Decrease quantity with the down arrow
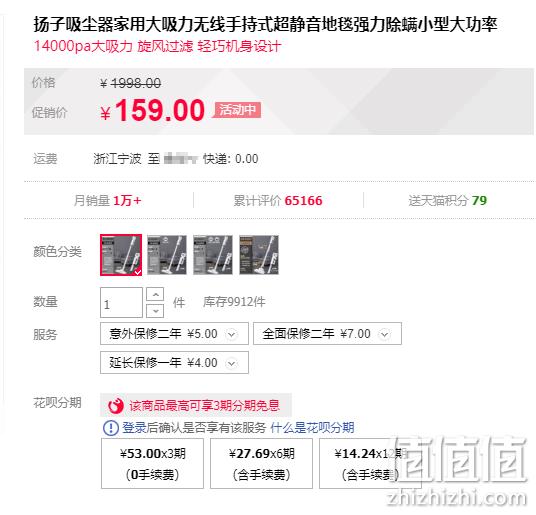Image resolution: width=536 pixels, height=515 pixels. tap(155, 311)
